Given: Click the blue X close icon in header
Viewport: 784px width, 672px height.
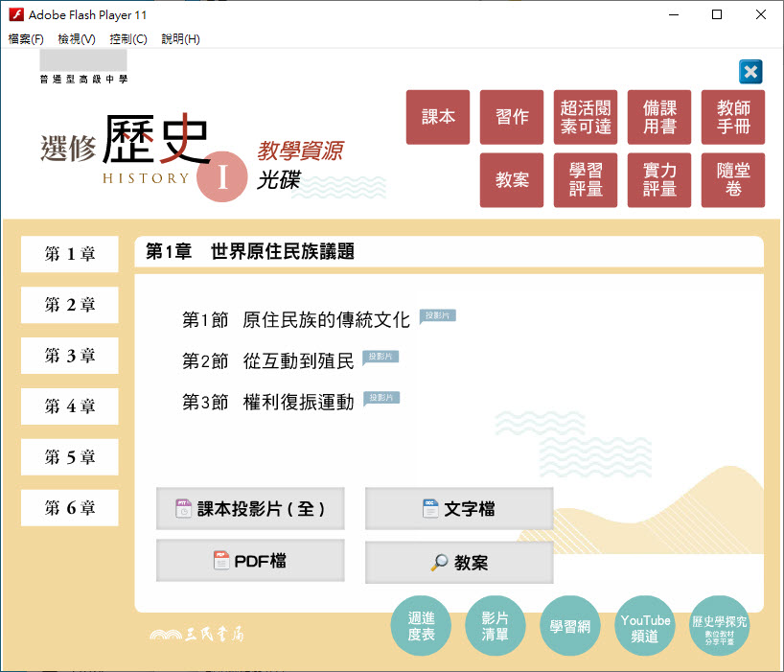Looking at the screenshot, I should tap(750, 72).
